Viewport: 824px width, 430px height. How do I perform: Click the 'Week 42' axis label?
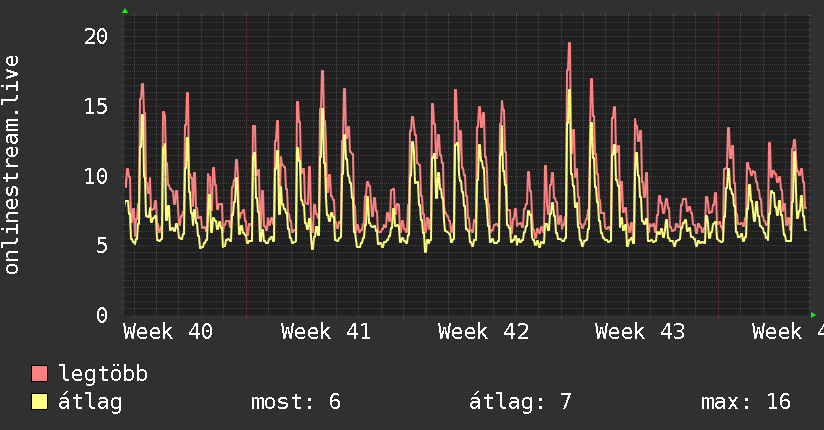click(483, 332)
